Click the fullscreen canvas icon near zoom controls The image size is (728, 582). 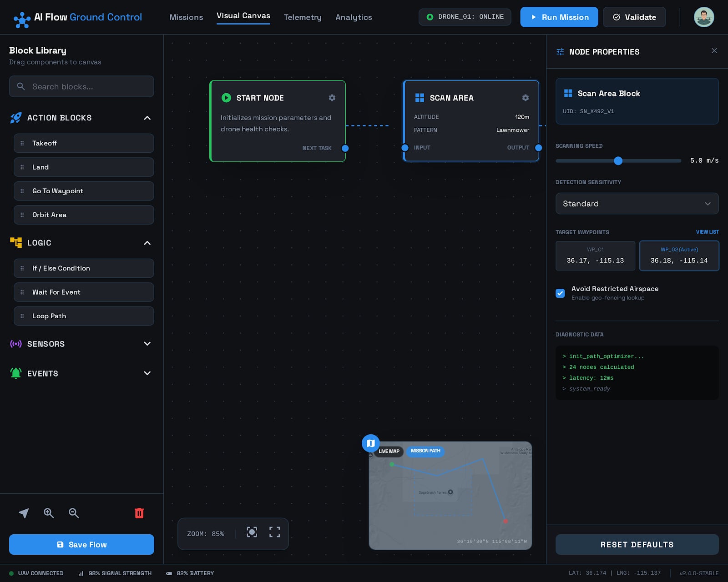pyautogui.click(x=274, y=533)
